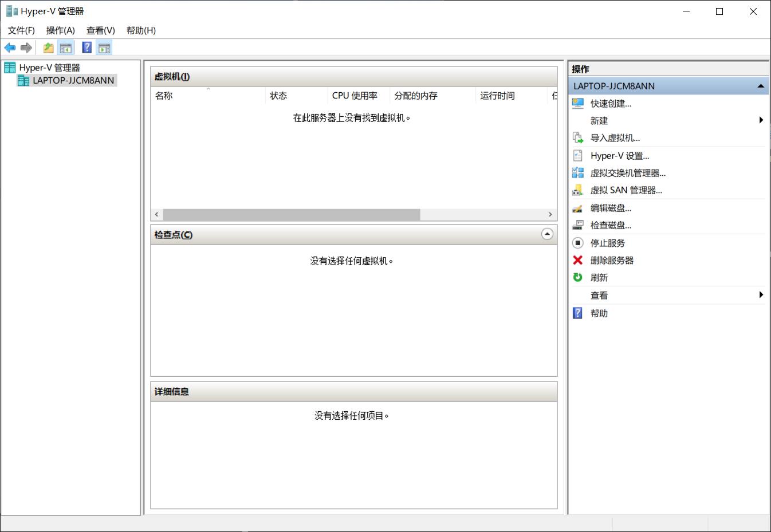
Task: Click the text 在此服务器上没有找到虚拟机。
Action: pyautogui.click(x=352, y=118)
